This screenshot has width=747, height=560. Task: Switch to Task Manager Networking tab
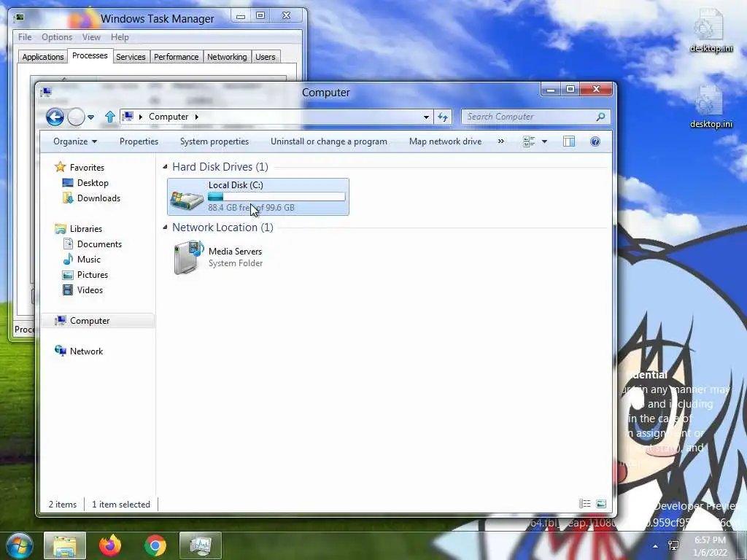227,57
